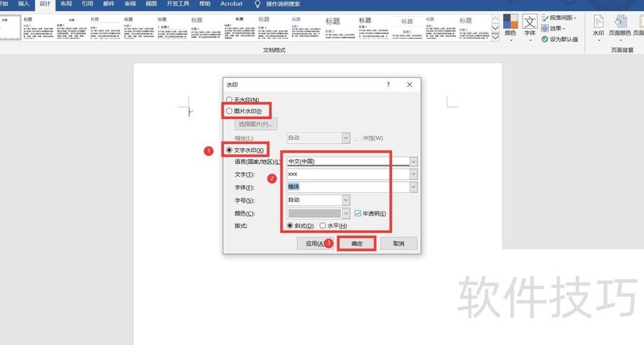Expand the 颜色 color dropdown arrow
The width and height of the screenshot is (644, 345).
pyautogui.click(x=346, y=213)
